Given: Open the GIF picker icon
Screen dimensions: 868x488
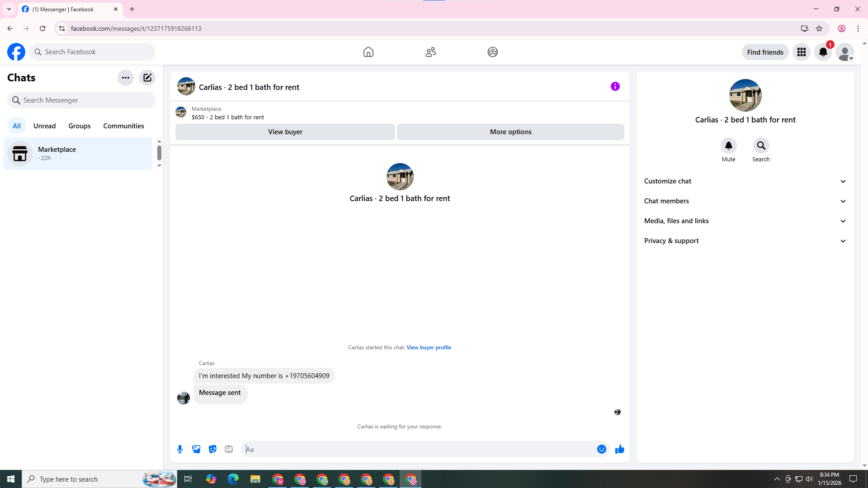Looking at the screenshot, I should [229, 449].
